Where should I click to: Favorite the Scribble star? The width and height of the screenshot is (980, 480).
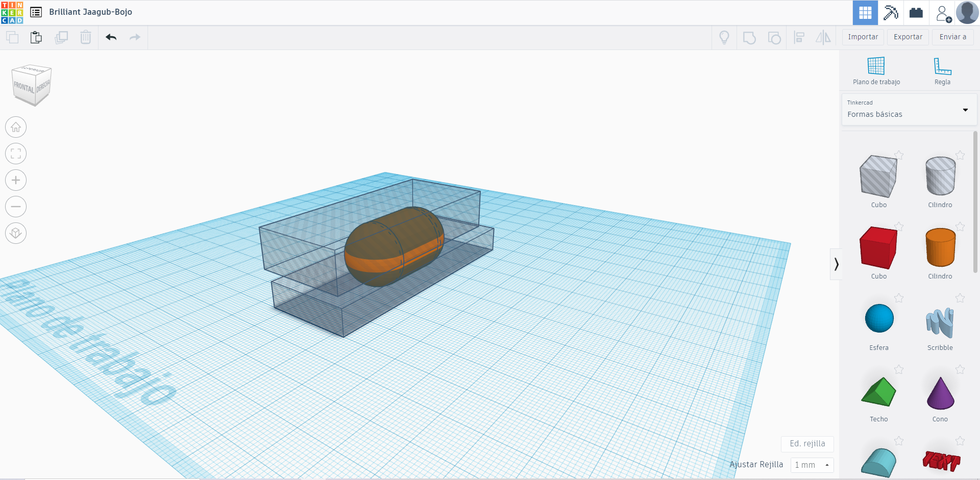[960, 298]
